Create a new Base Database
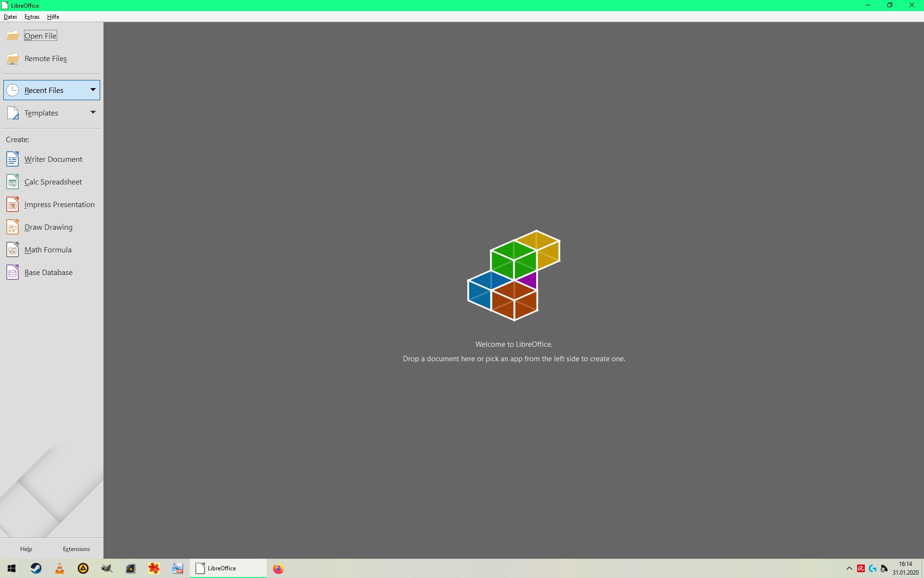 (51, 272)
